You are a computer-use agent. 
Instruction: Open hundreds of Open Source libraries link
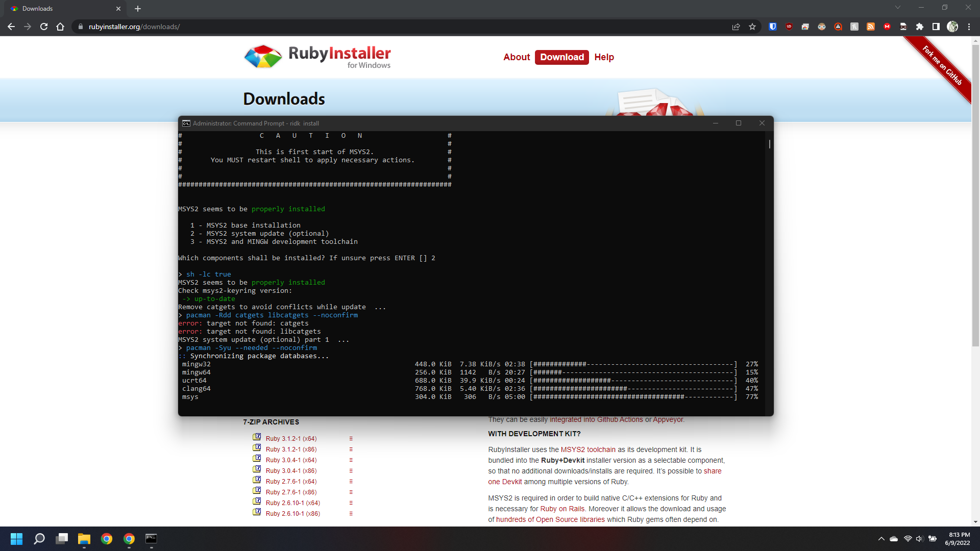550,519
